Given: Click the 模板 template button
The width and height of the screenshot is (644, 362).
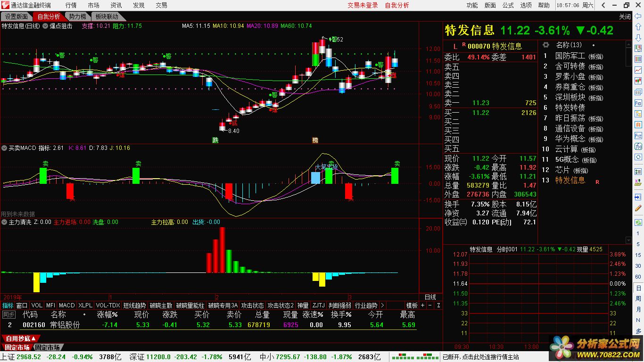Looking at the screenshot, I should point(412,305).
